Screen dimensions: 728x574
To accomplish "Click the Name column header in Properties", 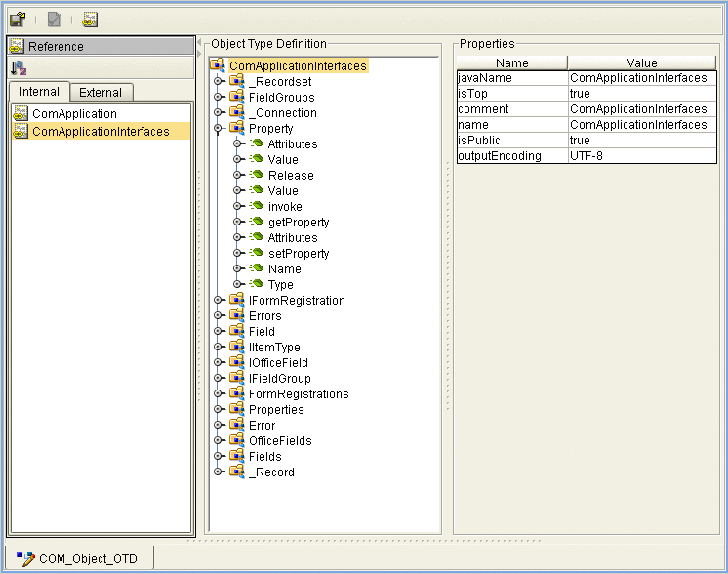I will coord(511,62).
